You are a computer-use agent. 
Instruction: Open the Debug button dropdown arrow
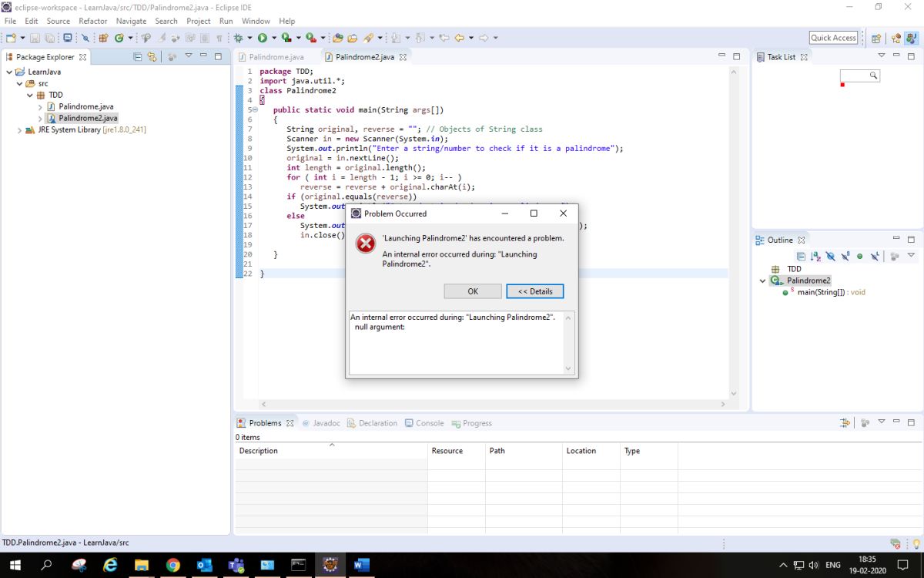(x=249, y=38)
